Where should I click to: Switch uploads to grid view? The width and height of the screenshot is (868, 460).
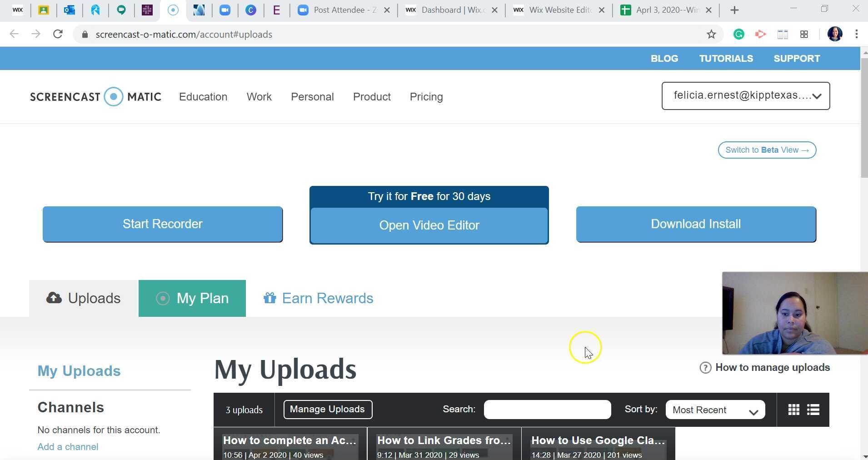tap(793, 409)
